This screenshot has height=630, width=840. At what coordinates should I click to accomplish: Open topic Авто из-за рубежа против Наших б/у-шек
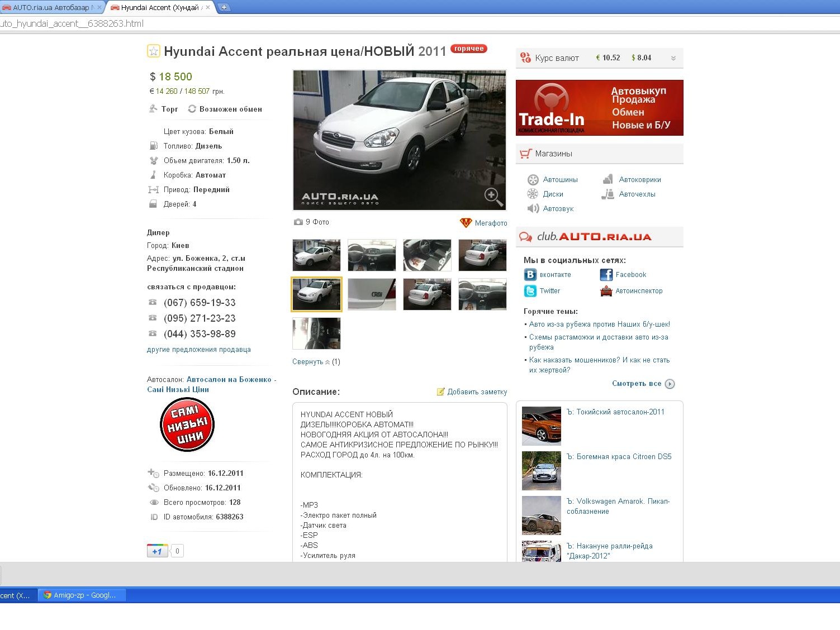(x=599, y=324)
